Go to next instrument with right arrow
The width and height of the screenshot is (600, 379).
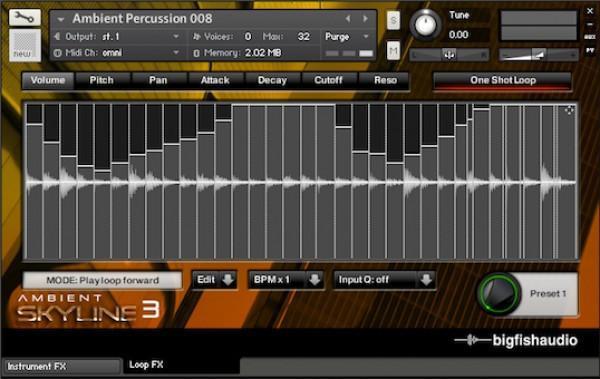coord(365,18)
